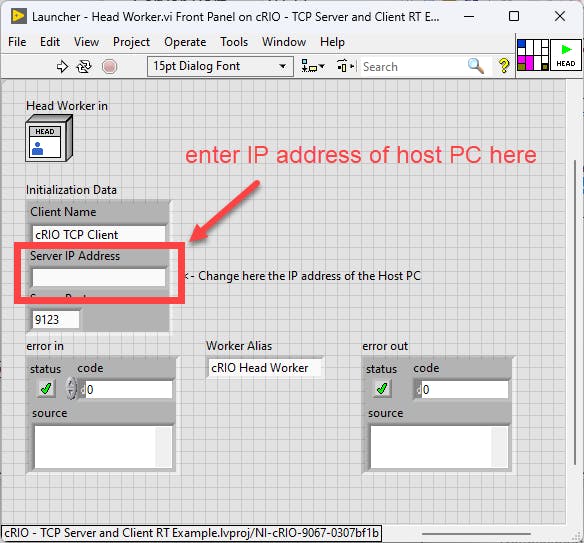This screenshot has height=543, width=584.
Task: Open the Operate menu
Action: click(x=185, y=42)
